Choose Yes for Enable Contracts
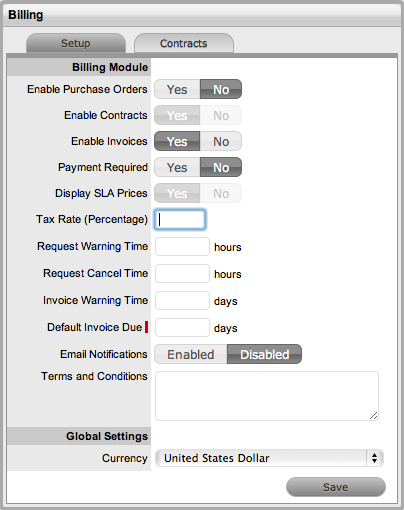Screen dimensions: 404x510 tap(177, 115)
